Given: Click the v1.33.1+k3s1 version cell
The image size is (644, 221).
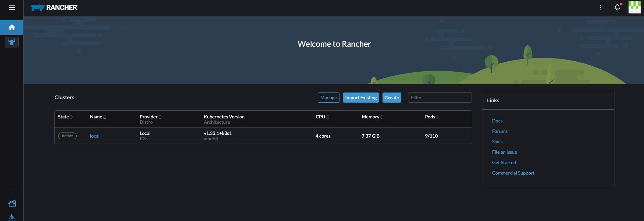Looking at the screenshot, I should (x=218, y=133).
